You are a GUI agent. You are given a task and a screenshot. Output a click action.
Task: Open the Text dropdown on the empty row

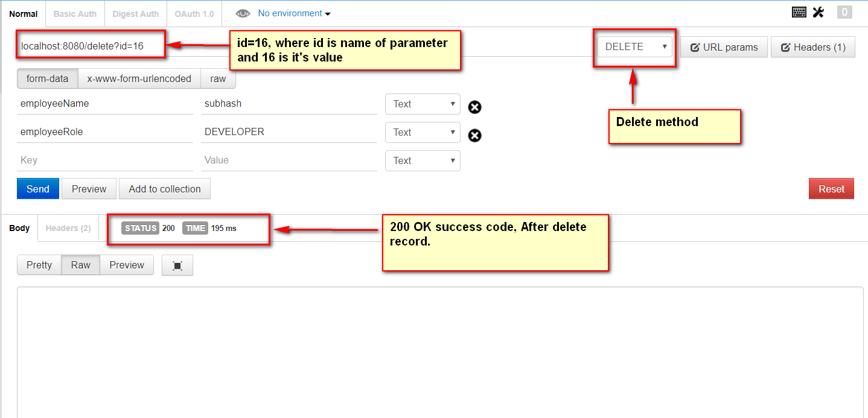(x=423, y=160)
